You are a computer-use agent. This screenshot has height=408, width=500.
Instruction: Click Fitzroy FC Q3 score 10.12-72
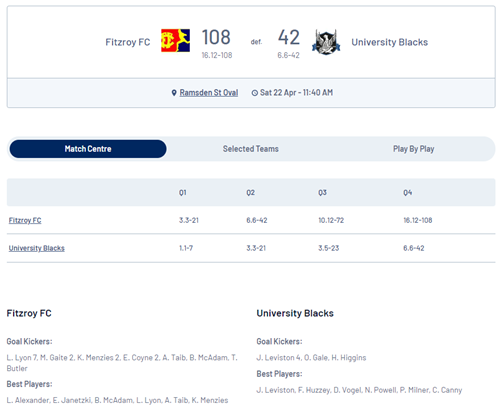click(331, 220)
